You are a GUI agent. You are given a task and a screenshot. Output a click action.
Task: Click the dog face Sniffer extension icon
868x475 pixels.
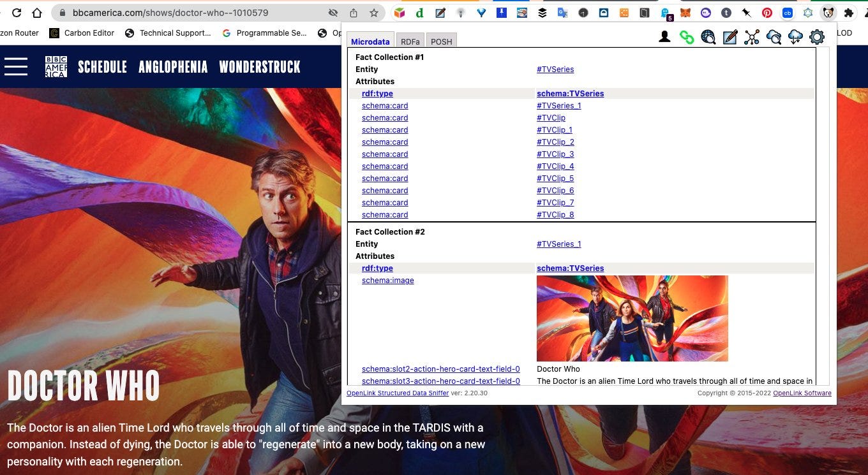[828, 13]
